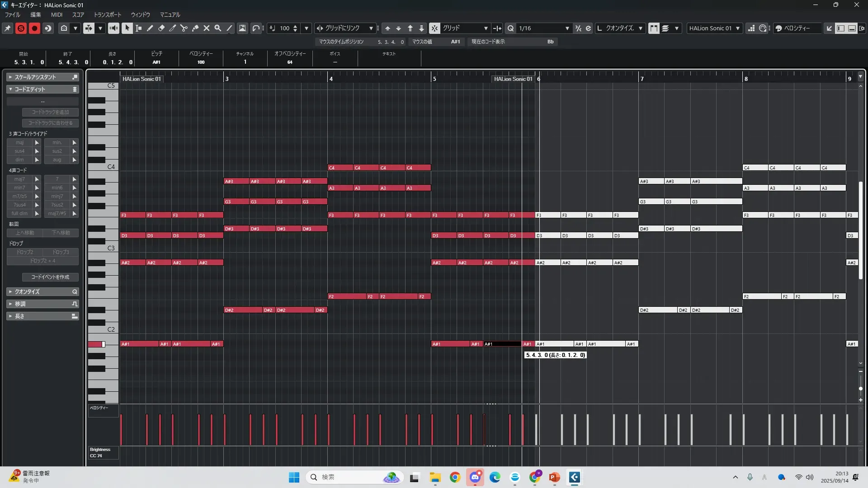Toggle Solo editor button
Screen dimensions: 868x488
tap(21, 28)
